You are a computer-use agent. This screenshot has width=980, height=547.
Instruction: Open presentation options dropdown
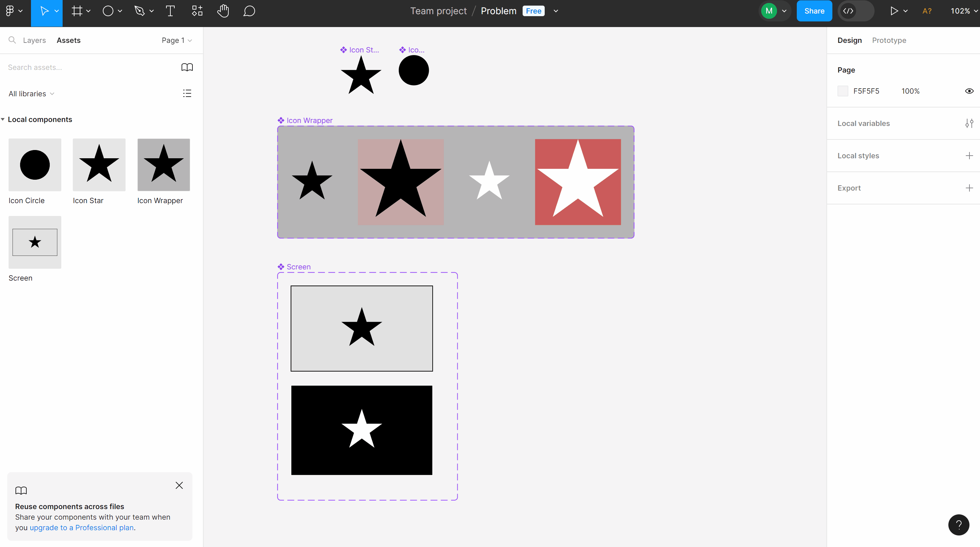click(x=906, y=11)
